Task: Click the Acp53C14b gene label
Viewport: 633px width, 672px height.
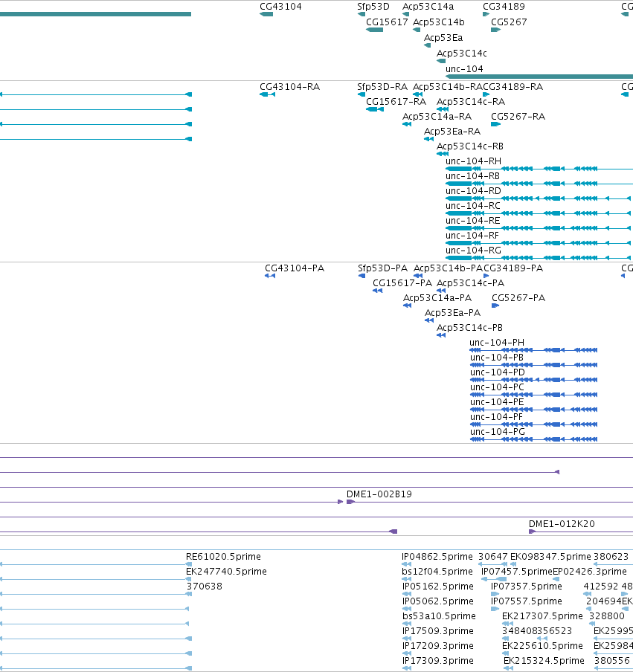Action: click(439, 22)
